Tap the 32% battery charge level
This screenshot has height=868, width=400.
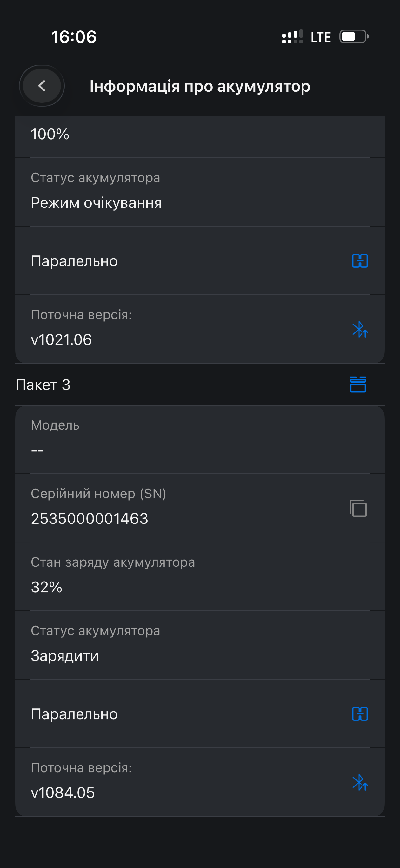tap(47, 587)
